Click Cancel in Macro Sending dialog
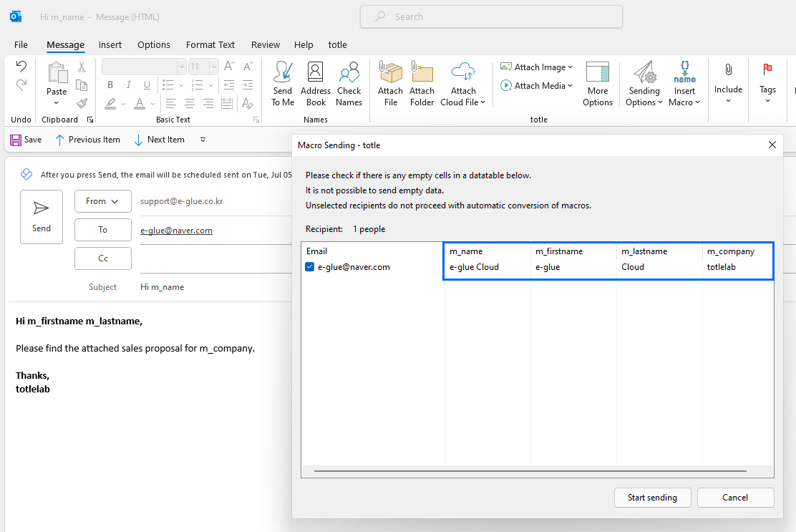 [735, 498]
